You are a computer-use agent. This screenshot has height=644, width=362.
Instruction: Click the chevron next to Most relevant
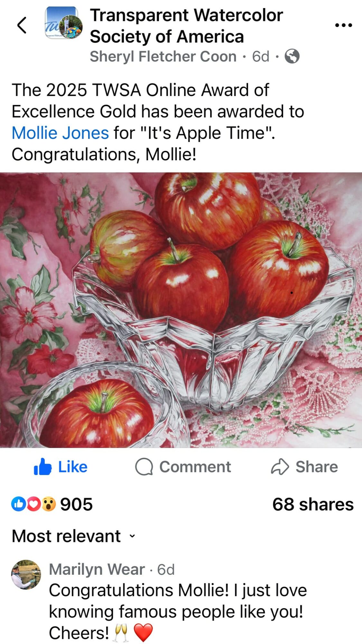(132, 536)
